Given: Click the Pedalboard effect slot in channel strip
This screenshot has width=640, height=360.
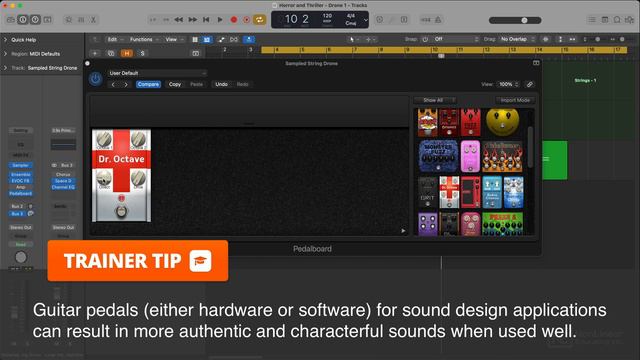Looking at the screenshot, I should click(20, 193).
